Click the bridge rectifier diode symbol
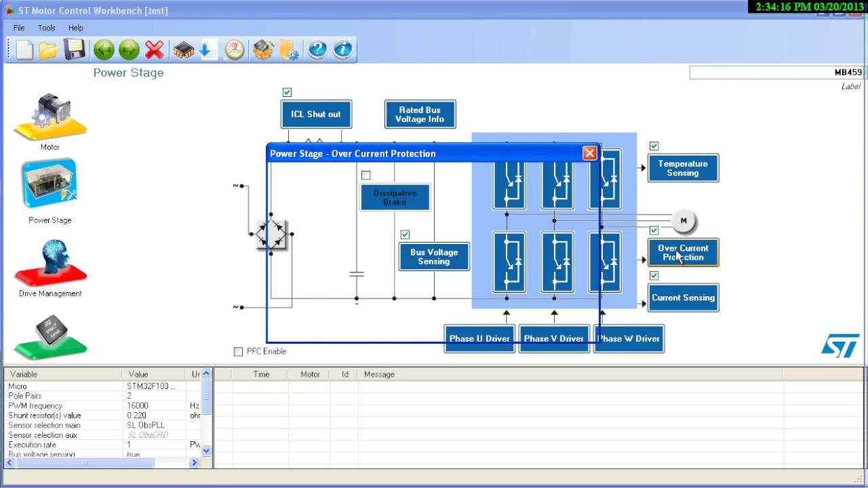The image size is (868, 488). coord(271,235)
